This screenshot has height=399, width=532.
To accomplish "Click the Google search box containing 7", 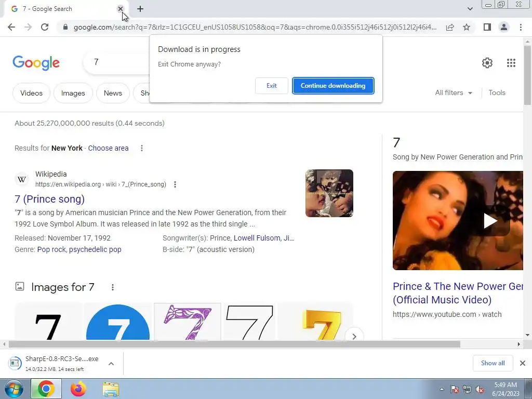I will pyautogui.click(x=116, y=62).
